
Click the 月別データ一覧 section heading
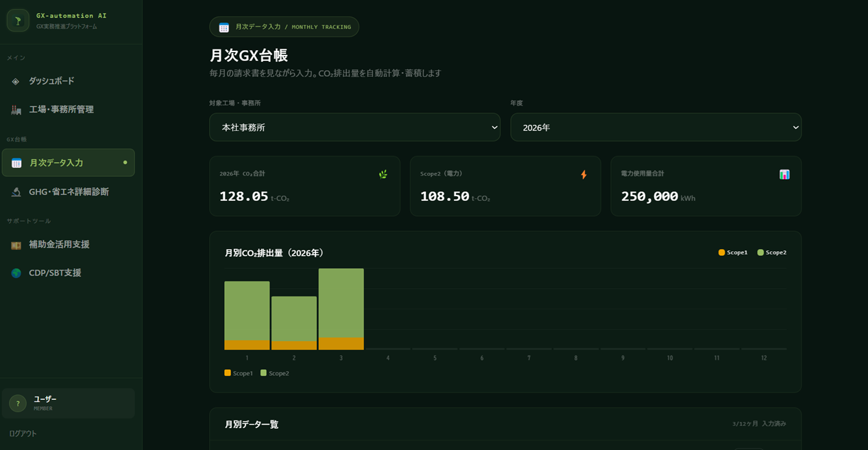252,425
